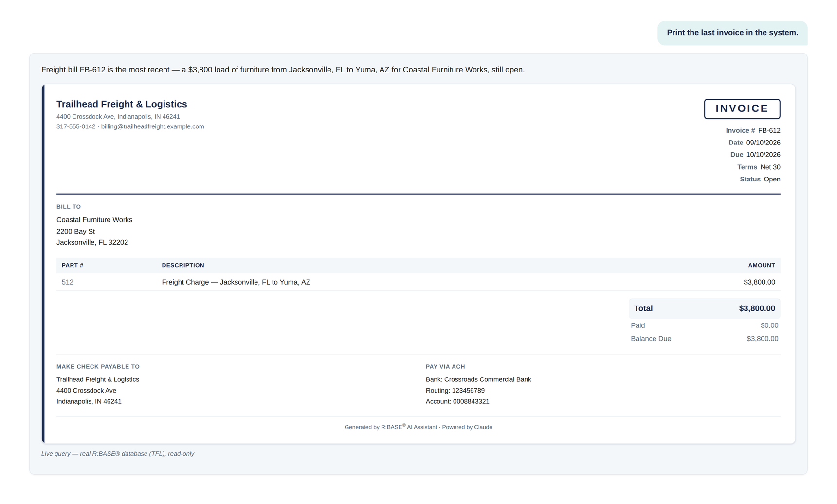Click the DESCRIPTION column header
This screenshot has height=504, width=837.
183,265
